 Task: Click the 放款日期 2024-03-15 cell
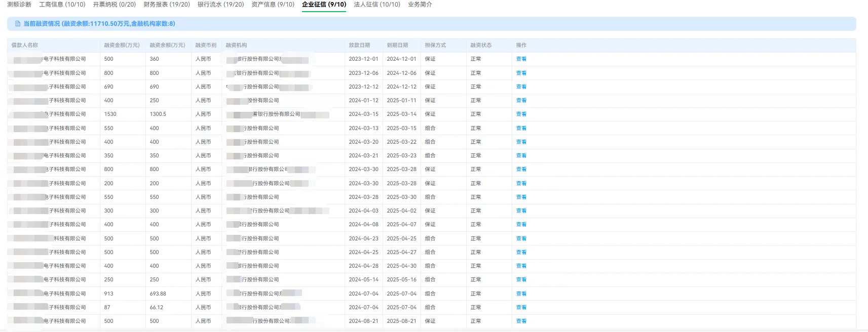364,114
